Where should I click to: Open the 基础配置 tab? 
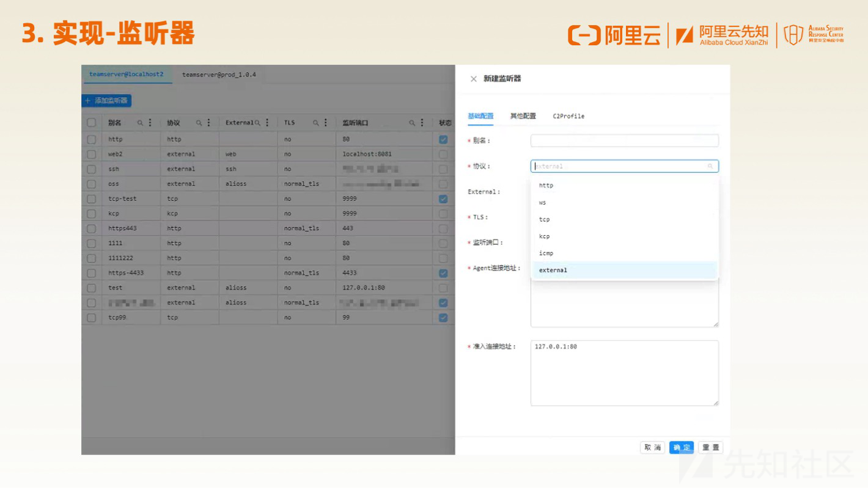pos(480,116)
